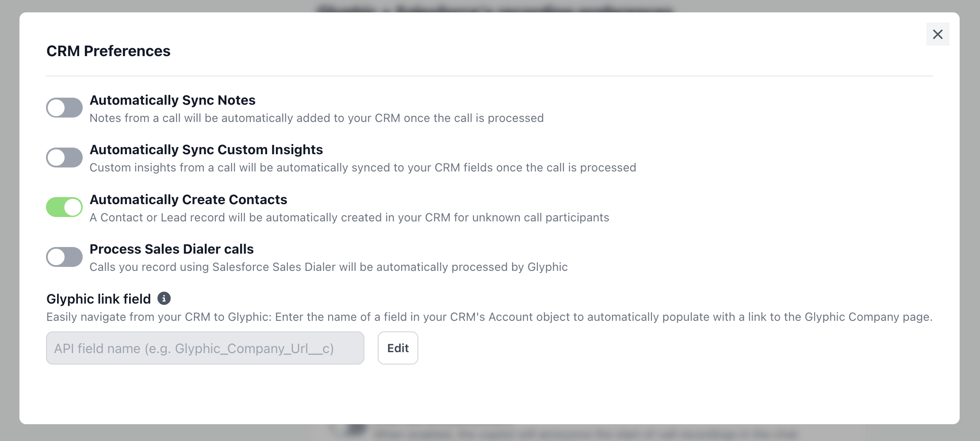The width and height of the screenshot is (980, 441).
Task: Click the "CRM Preferences" dialog title
Action: point(108,51)
